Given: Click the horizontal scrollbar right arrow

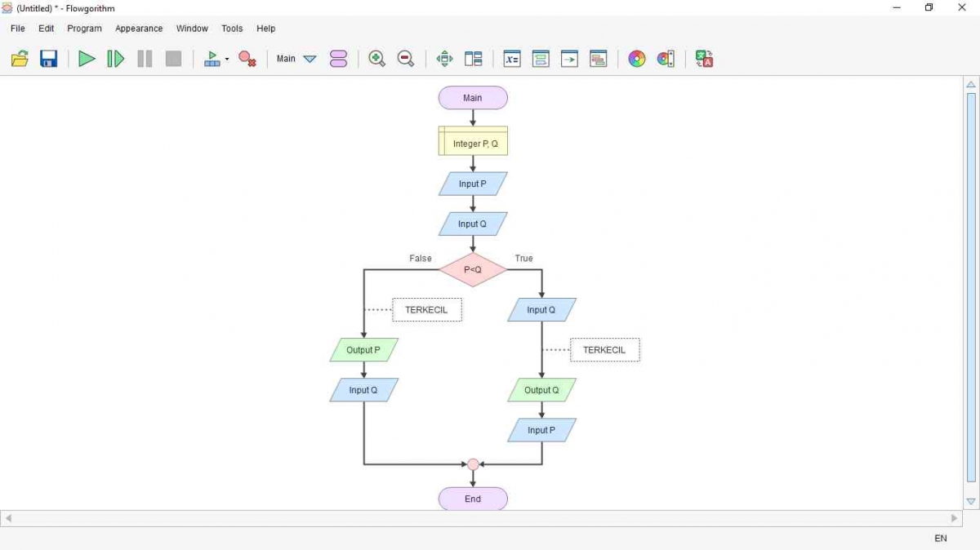Looking at the screenshot, I should pos(953,517).
